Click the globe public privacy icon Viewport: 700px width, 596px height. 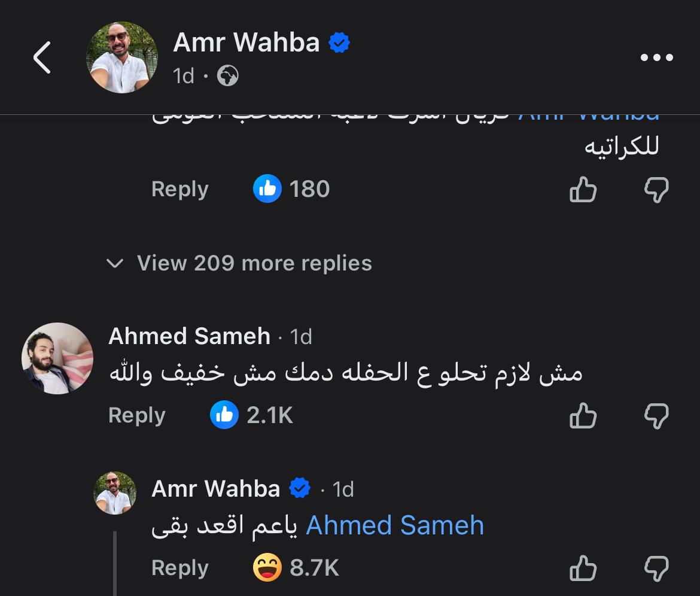(x=227, y=76)
